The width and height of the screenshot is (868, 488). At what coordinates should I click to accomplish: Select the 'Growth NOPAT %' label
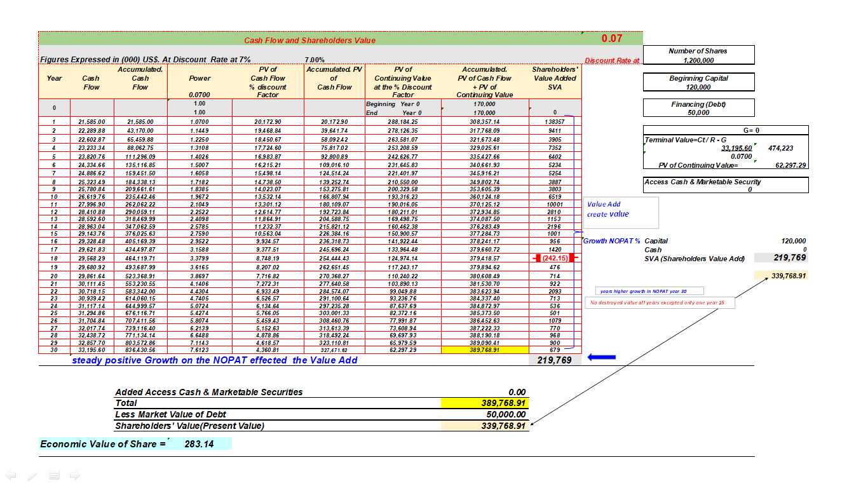pos(611,241)
